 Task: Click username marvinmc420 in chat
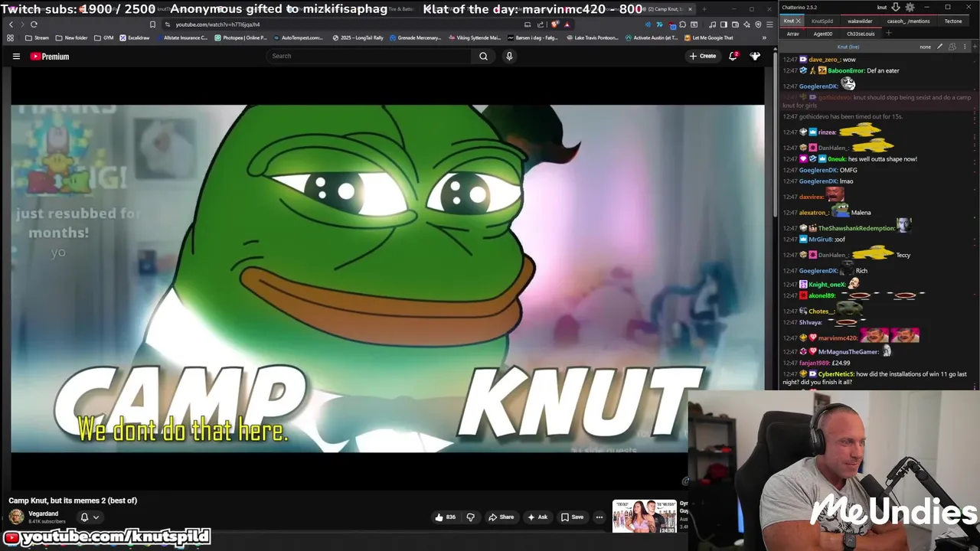click(838, 337)
